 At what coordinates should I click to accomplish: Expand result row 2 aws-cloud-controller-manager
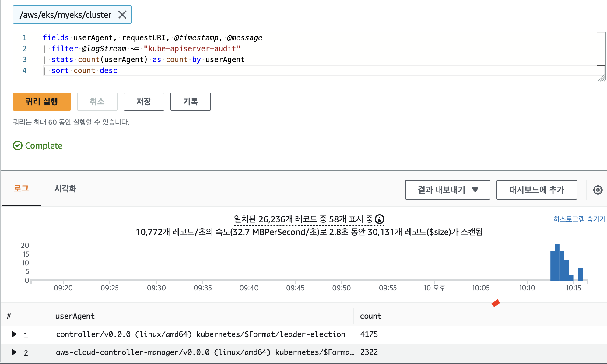coord(14,352)
